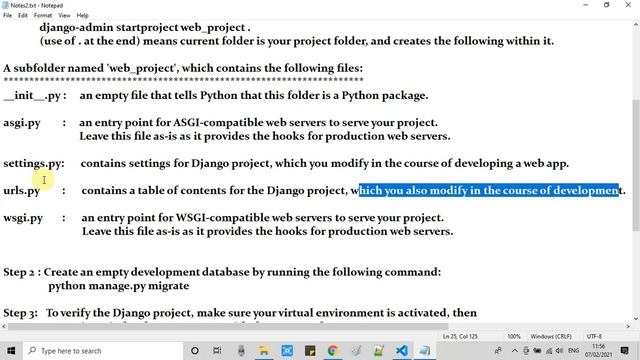Click the row of asterisks divider line

[183, 80]
